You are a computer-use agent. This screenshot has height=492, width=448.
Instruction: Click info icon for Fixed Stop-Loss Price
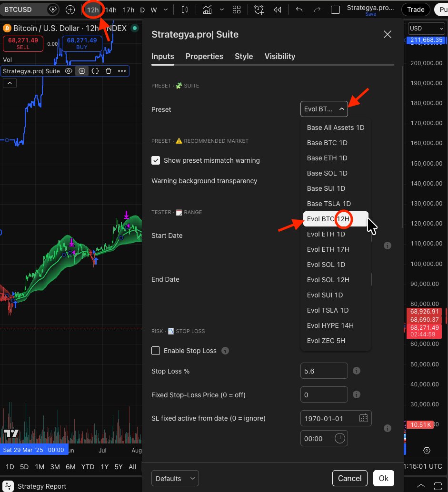pos(356,394)
